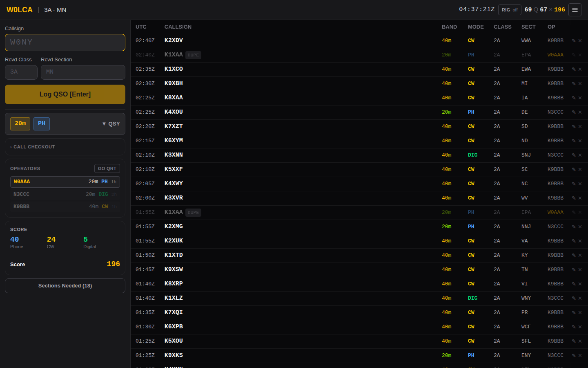Screen dimensions: 588x368
Task: Delete the K9XBH log entry
Action: (580, 83)
